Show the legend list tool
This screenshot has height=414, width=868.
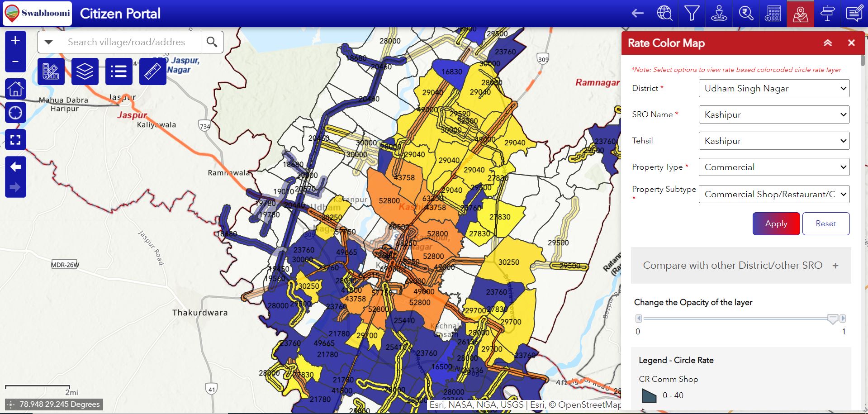119,71
